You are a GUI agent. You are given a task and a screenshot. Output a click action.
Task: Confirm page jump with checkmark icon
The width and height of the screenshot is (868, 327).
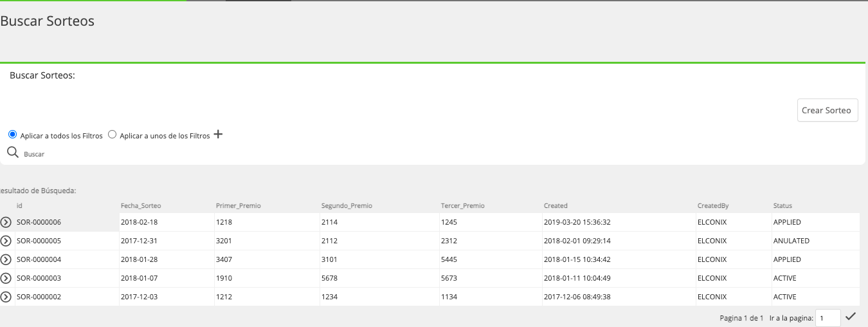tap(851, 316)
